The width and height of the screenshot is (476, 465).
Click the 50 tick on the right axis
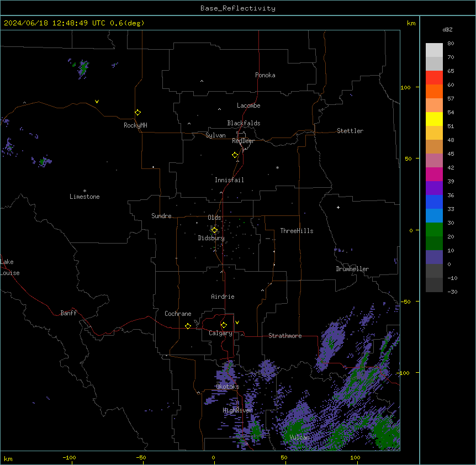(x=408, y=158)
